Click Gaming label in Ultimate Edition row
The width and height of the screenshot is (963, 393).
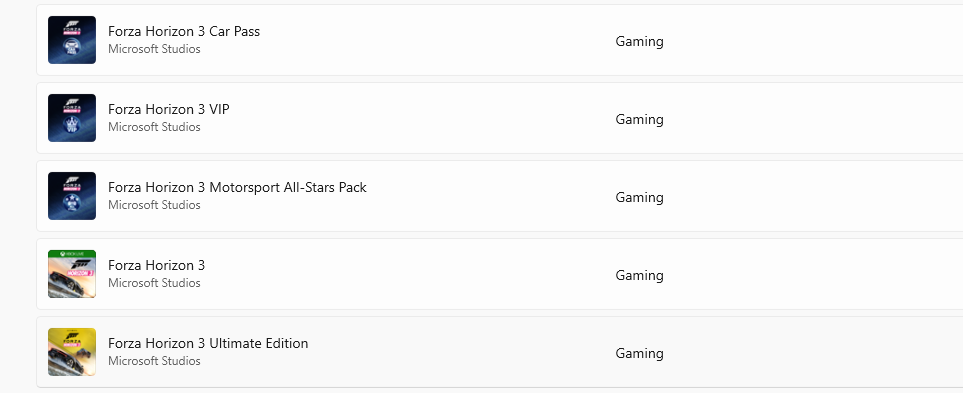(639, 353)
